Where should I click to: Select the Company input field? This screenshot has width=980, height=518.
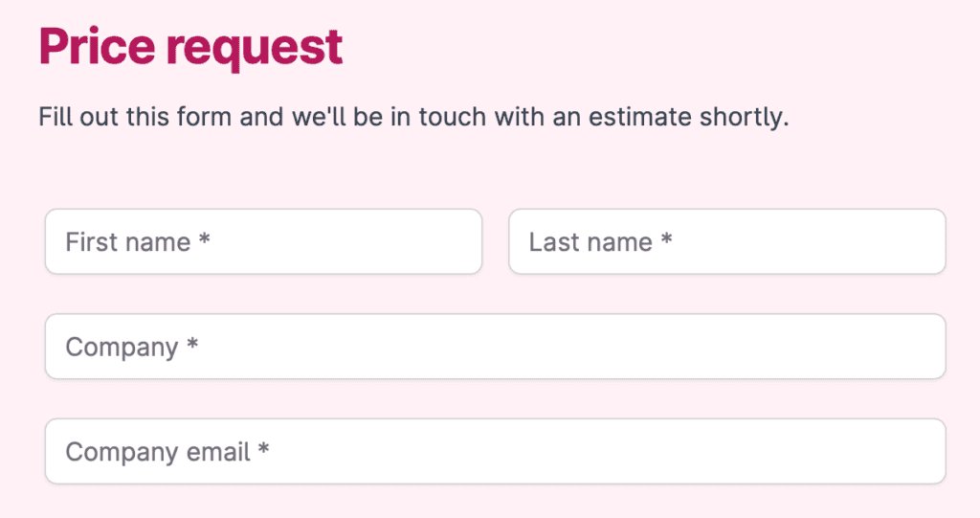pos(495,347)
